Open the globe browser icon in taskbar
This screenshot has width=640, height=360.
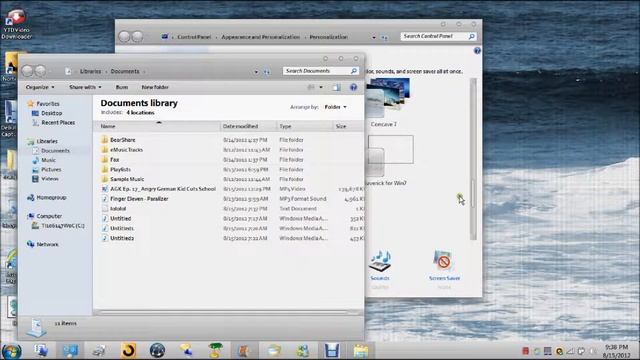click(157, 351)
